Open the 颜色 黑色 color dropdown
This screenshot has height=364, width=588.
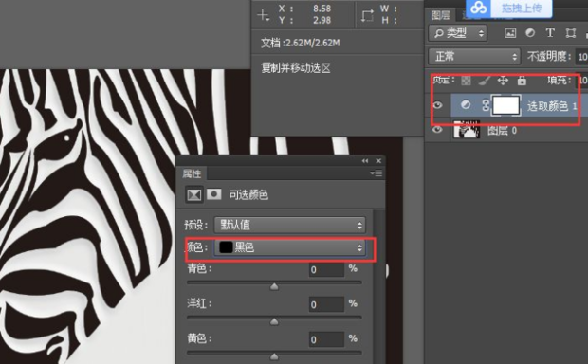point(289,247)
